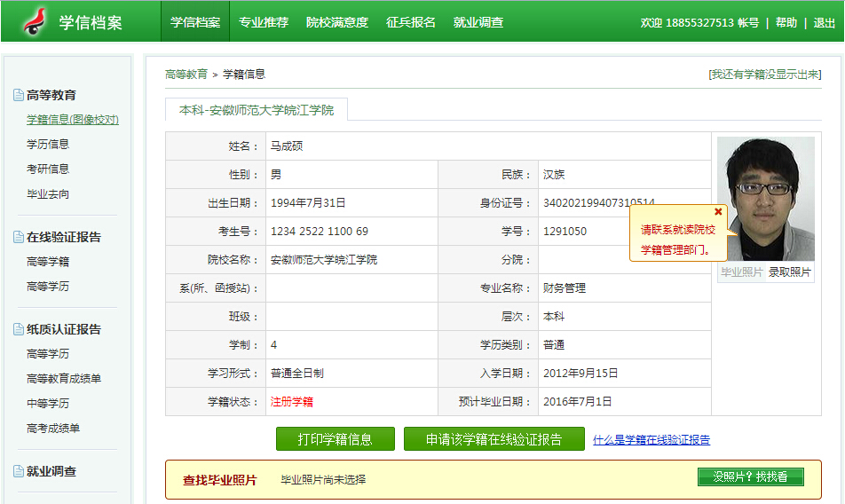845x504 pixels.
Task: Click the document icon beside 纸质认证报告
Action: click(x=19, y=329)
